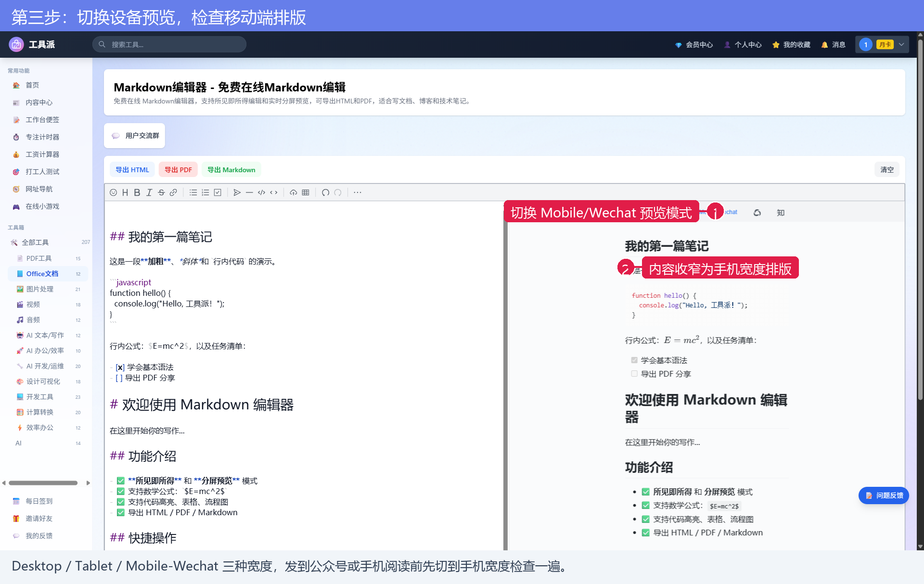This screenshot has width=924, height=584.
Task: Apply italic formatting in editor toolbar
Action: 149,192
